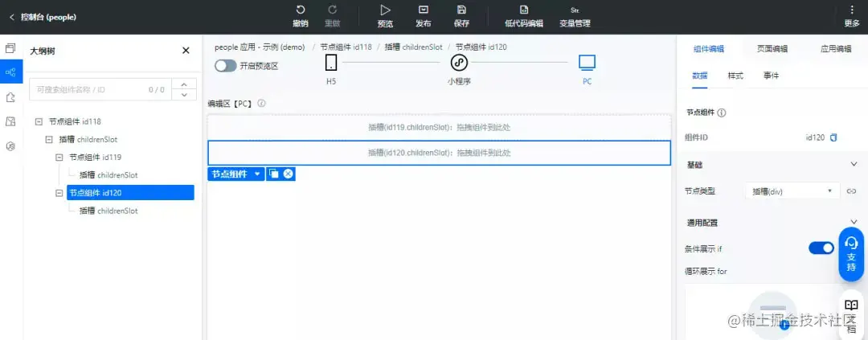Open the 数据 sub-tab

pos(700,76)
